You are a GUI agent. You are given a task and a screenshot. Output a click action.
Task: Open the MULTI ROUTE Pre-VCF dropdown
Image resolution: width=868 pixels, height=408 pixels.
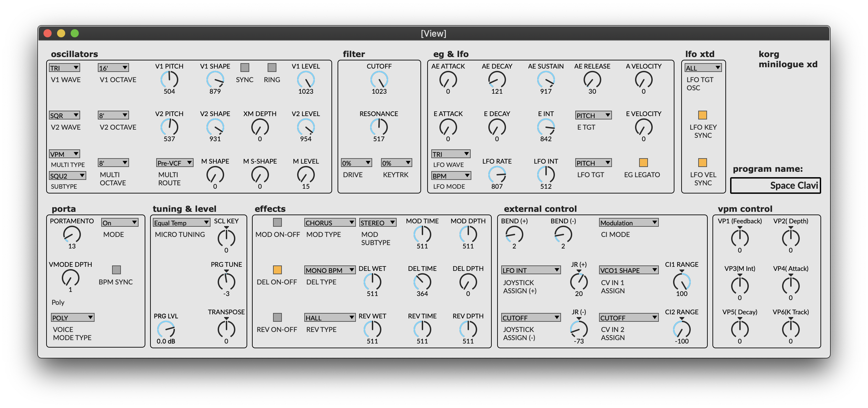tap(175, 163)
